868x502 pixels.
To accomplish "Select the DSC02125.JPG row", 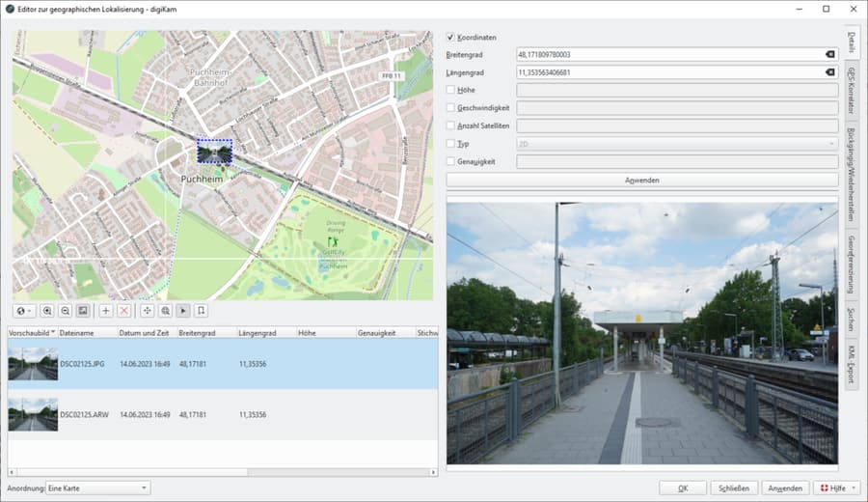I will [x=223, y=364].
